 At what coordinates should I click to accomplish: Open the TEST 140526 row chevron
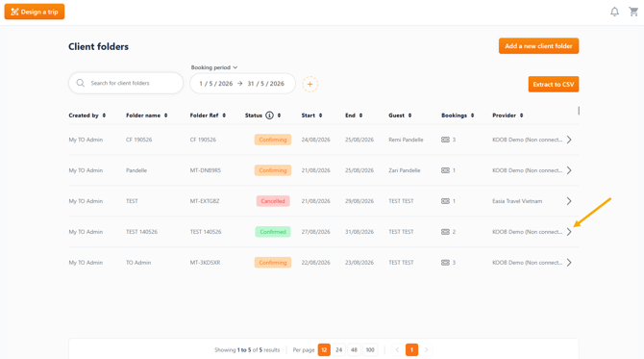(569, 232)
